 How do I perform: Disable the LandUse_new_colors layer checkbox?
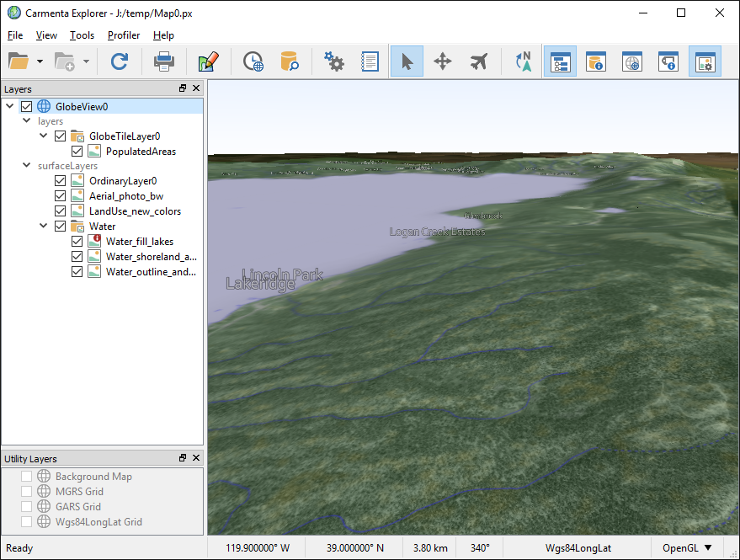tap(61, 211)
